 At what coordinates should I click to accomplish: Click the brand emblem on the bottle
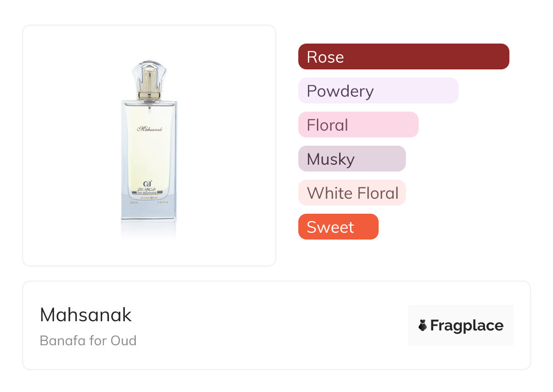point(148,184)
